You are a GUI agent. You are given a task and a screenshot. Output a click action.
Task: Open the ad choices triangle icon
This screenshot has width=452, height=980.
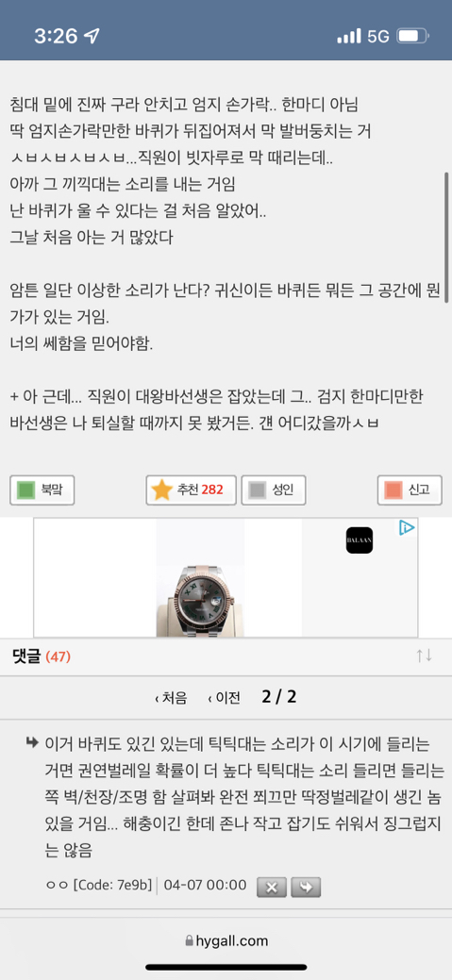(407, 528)
